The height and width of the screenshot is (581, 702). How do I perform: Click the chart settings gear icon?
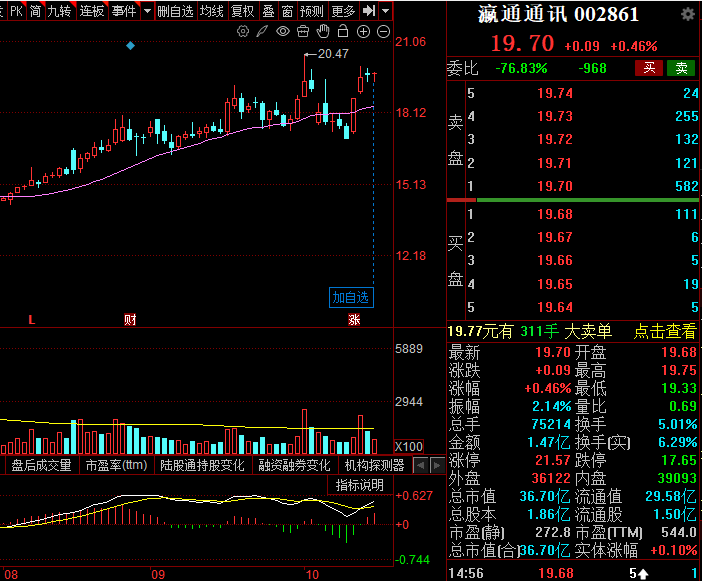[242, 32]
